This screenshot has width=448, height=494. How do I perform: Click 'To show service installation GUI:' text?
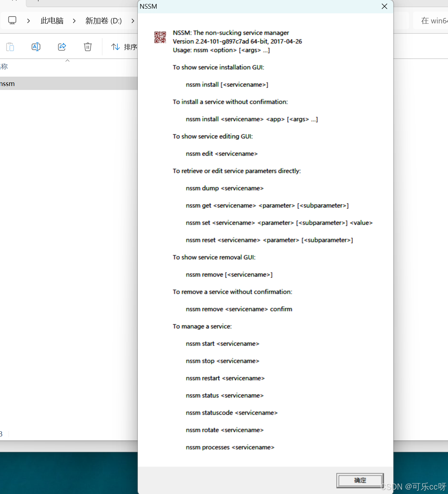pos(218,67)
